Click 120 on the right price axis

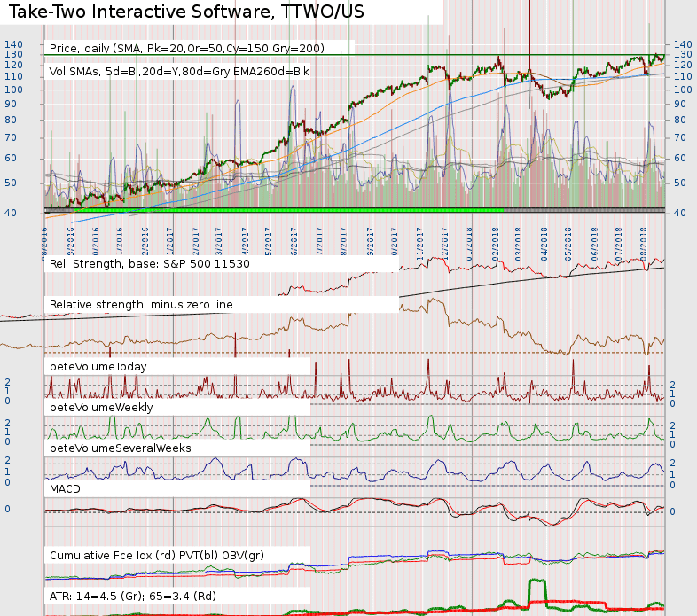[683, 65]
